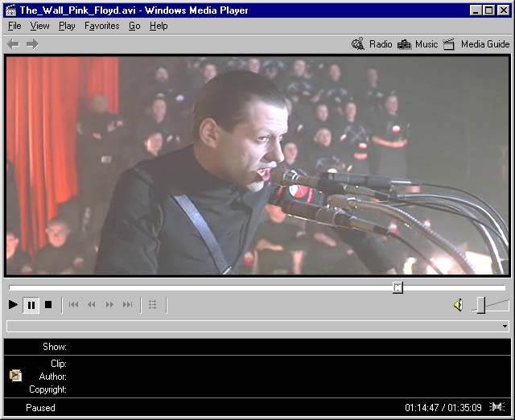
Task: Click the Play button
Action: click(13, 305)
